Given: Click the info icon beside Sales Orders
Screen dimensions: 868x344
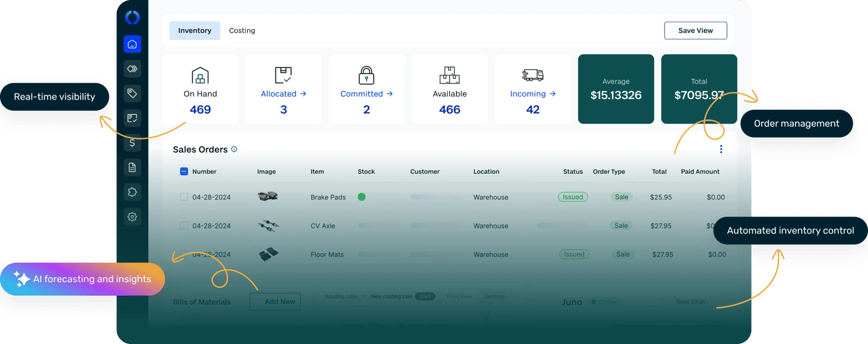Looking at the screenshot, I should 234,149.
